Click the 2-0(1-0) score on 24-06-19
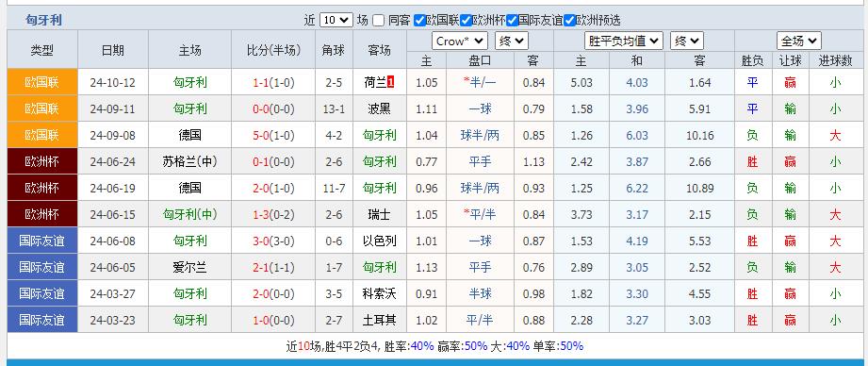Screen dimensions: 868x366 273,189
